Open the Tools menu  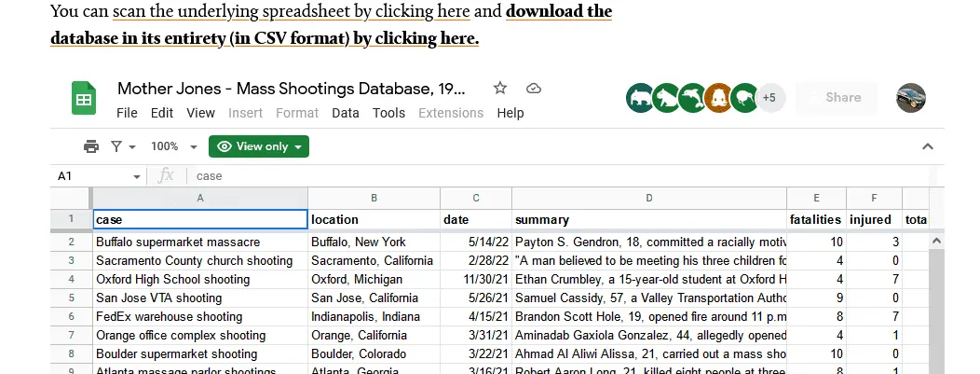pos(388,113)
